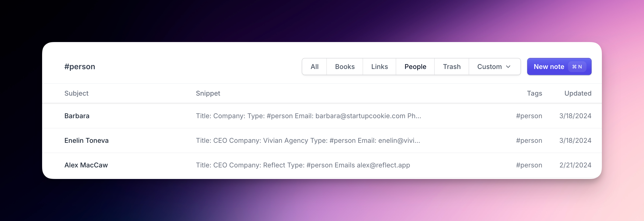Open the Links filter tab
644x221 pixels.
click(x=379, y=66)
